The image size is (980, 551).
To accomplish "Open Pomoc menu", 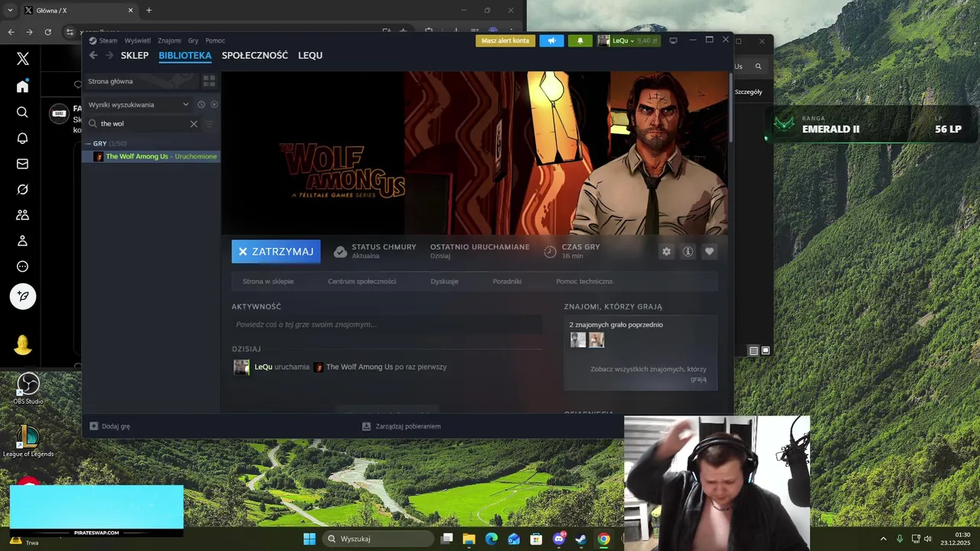I will point(215,41).
